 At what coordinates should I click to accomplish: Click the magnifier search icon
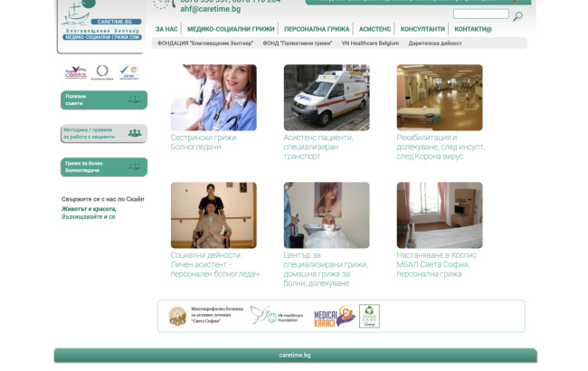pos(517,16)
